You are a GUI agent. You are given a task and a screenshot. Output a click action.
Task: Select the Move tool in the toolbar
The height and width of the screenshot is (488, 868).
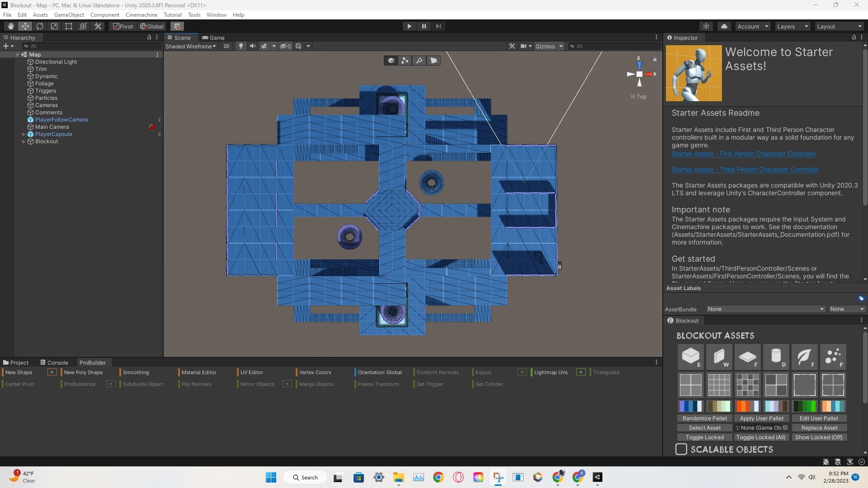[x=25, y=26]
